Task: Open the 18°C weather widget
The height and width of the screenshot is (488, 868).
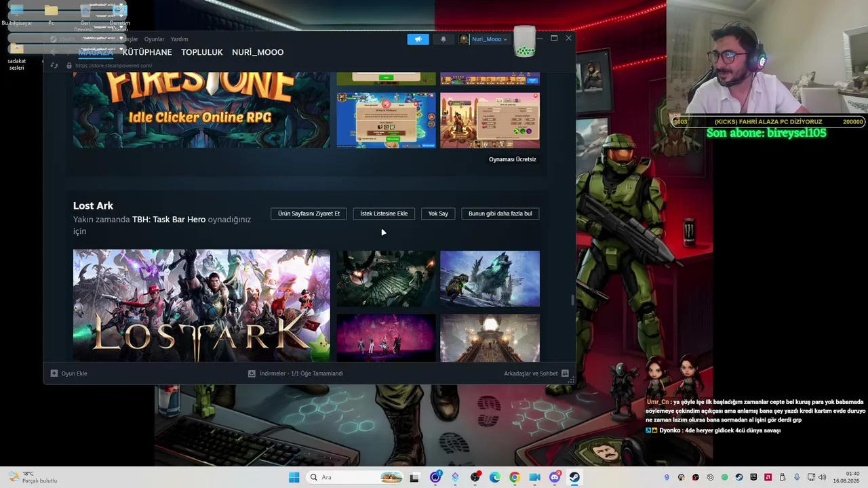Action: 32,477
